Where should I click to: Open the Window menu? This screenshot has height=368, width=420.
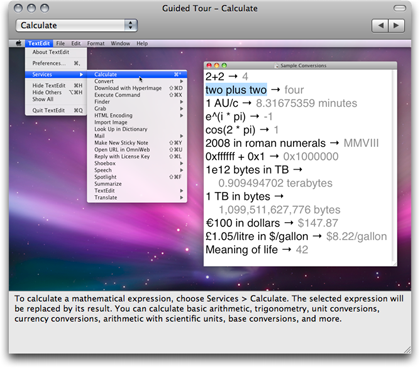120,43
